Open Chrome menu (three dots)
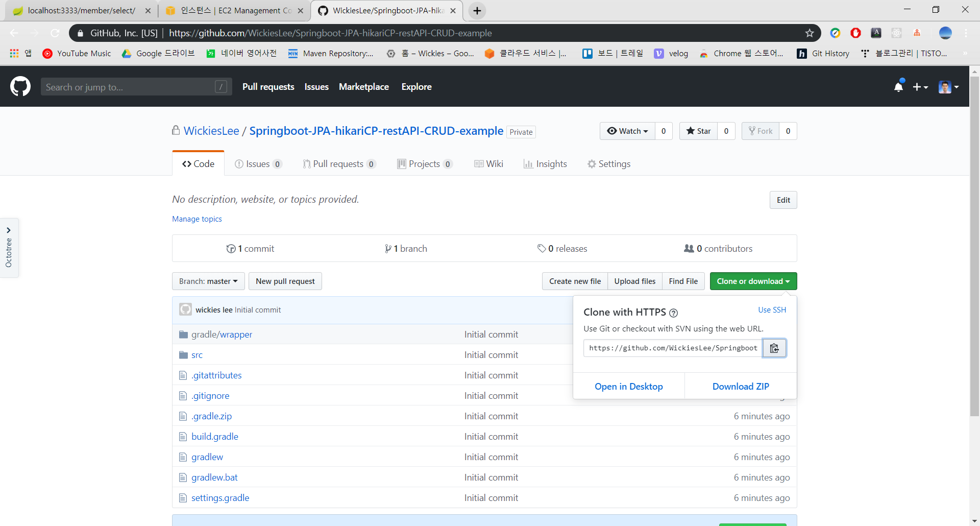The height and width of the screenshot is (526, 980). coord(966,33)
